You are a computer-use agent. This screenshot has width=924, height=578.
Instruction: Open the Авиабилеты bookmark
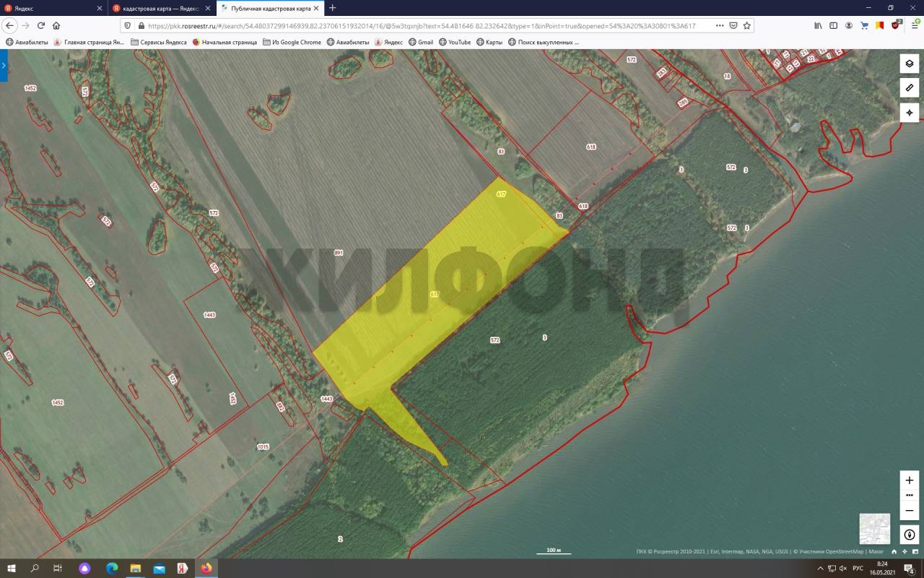26,42
